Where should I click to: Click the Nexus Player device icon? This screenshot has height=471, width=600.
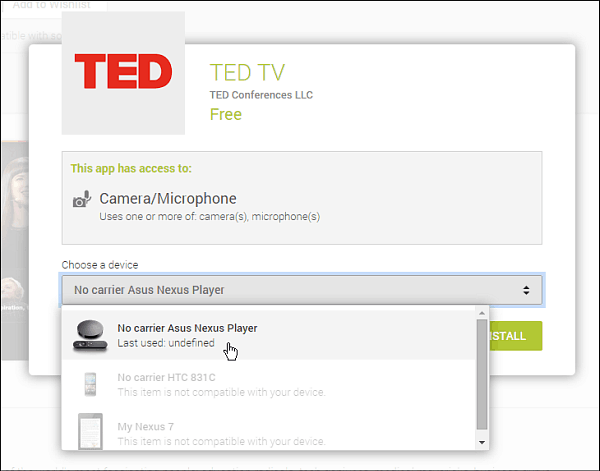pos(90,335)
